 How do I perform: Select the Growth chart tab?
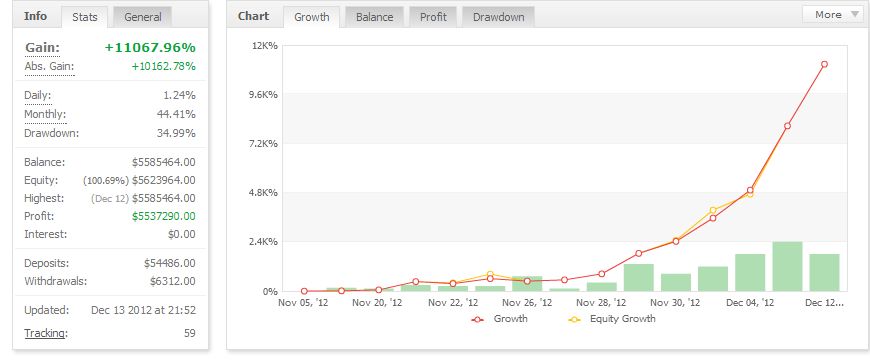(311, 17)
